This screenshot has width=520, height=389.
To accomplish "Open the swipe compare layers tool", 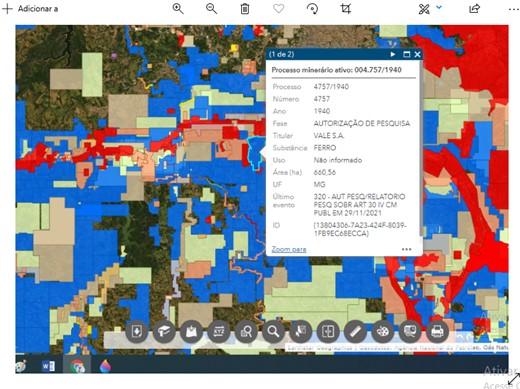I will [328, 331].
